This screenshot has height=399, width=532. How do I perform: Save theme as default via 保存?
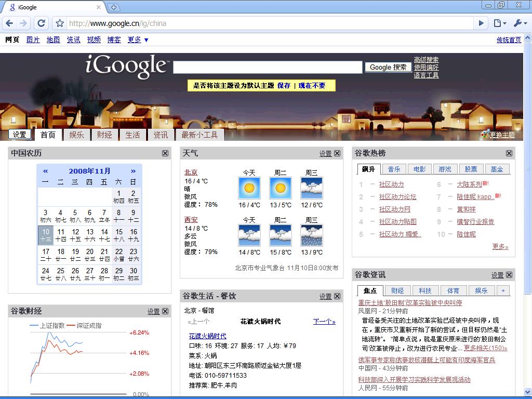click(284, 86)
